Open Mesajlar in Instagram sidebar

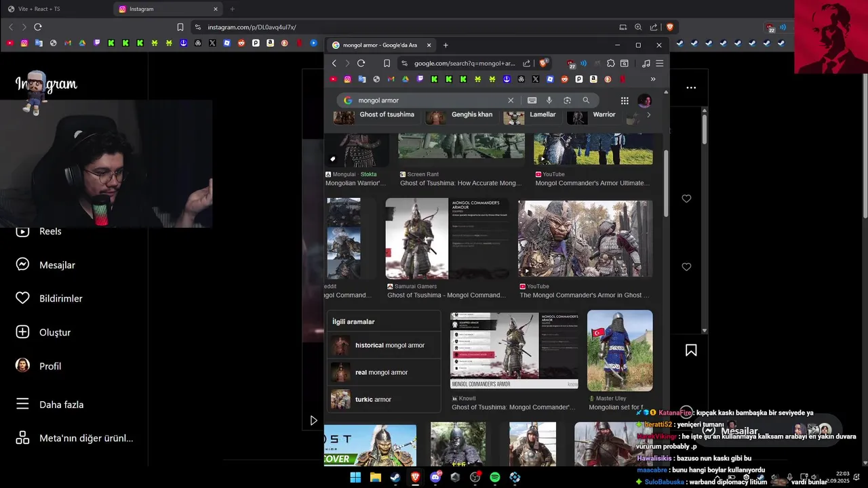[45, 265]
